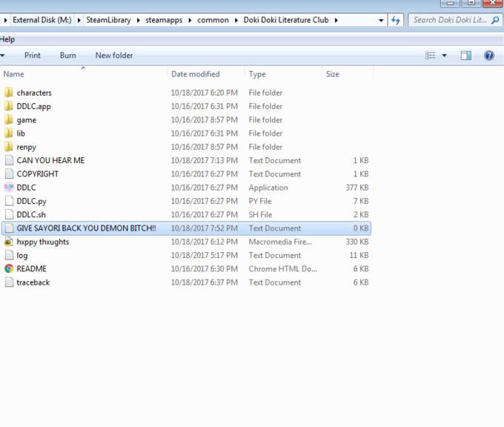This screenshot has height=427, width=504.
Task: Expand arrow before External Disk breadcrumb
Action: pos(5,20)
